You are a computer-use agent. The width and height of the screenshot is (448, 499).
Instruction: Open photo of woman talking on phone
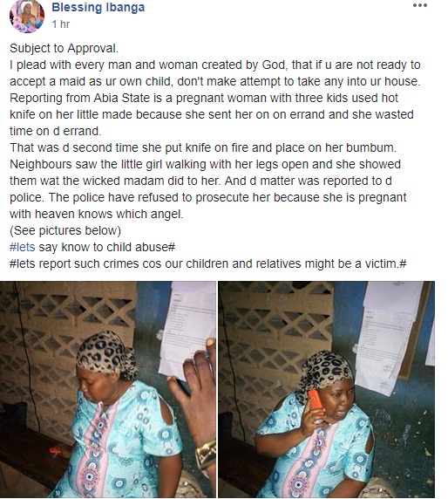[x=327, y=390]
